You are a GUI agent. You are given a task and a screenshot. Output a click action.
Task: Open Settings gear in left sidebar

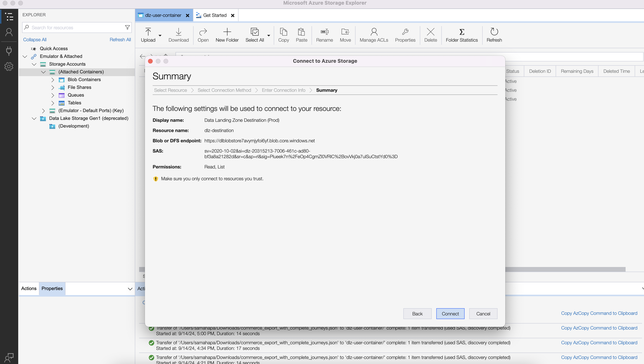[9, 66]
